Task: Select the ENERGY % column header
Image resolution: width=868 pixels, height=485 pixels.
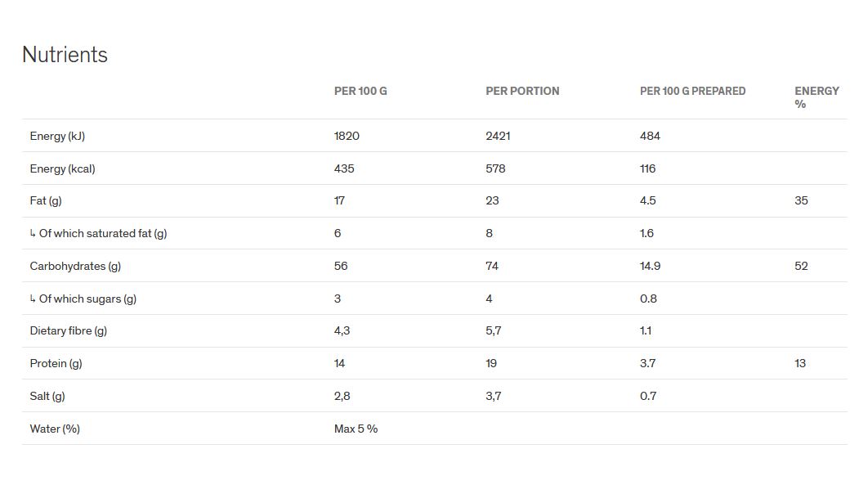Action: point(816,97)
